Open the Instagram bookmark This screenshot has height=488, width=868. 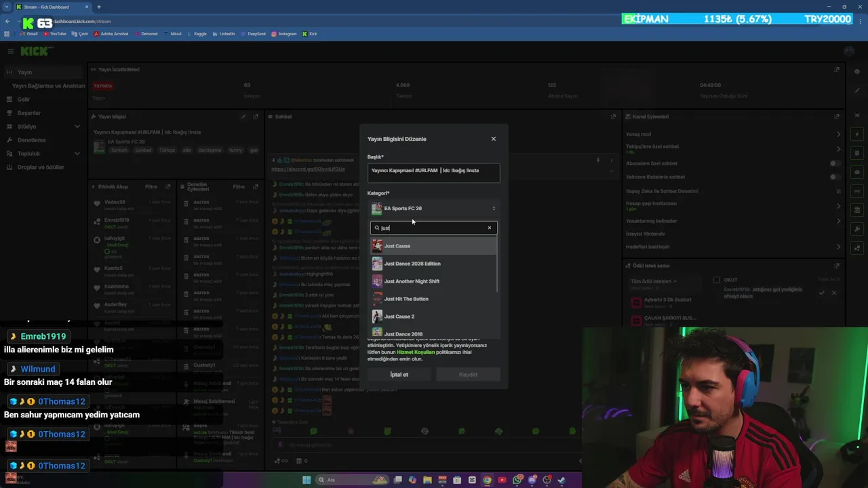click(283, 33)
